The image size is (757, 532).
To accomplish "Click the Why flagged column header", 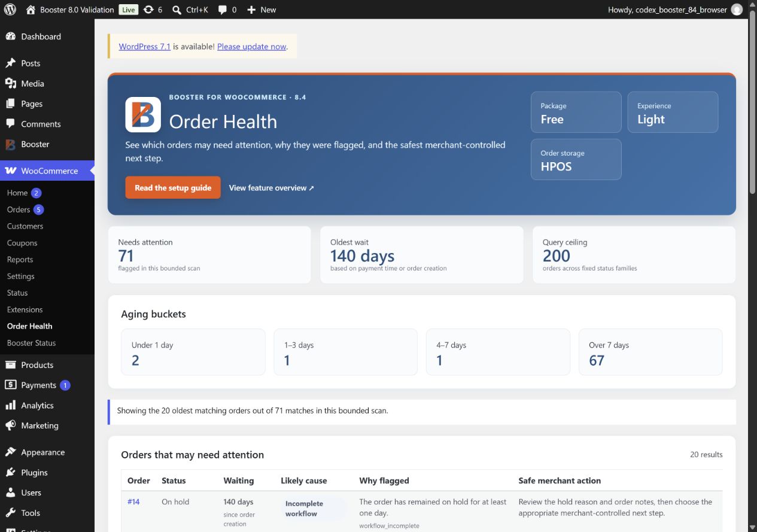I will 384,481.
